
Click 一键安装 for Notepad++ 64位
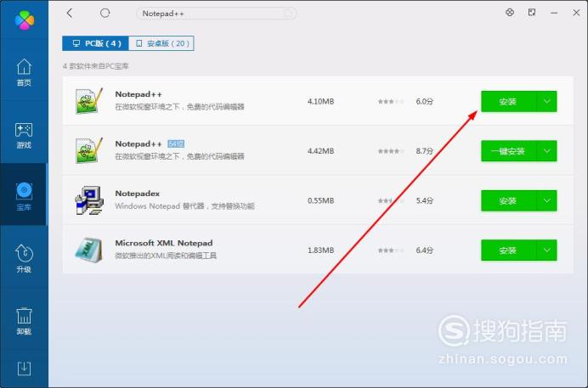[508, 151]
